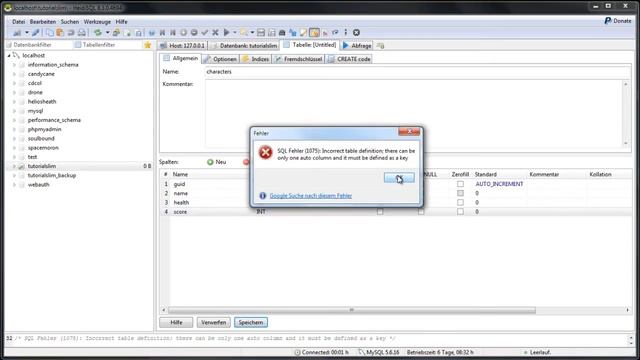The width and height of the screenshot is (640, 360).
Task: Click the post changes checkmark icon
Action: tap(205, 33)
